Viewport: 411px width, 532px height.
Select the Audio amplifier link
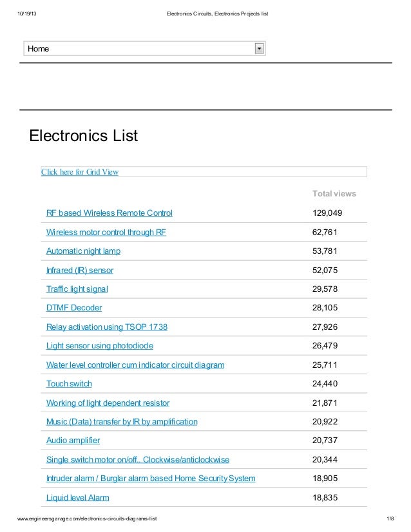coord(73,441)
